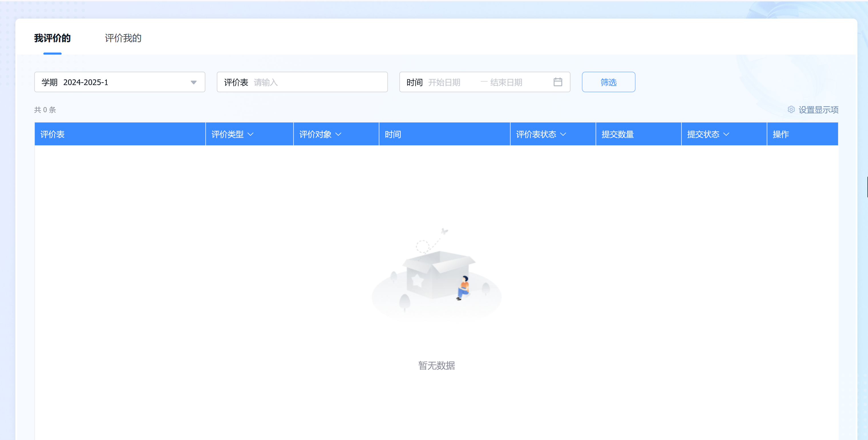Image resolution: width=868 pixels, height=440 pixels.
Task: Click the 评价表 column header
Action: 120,134
